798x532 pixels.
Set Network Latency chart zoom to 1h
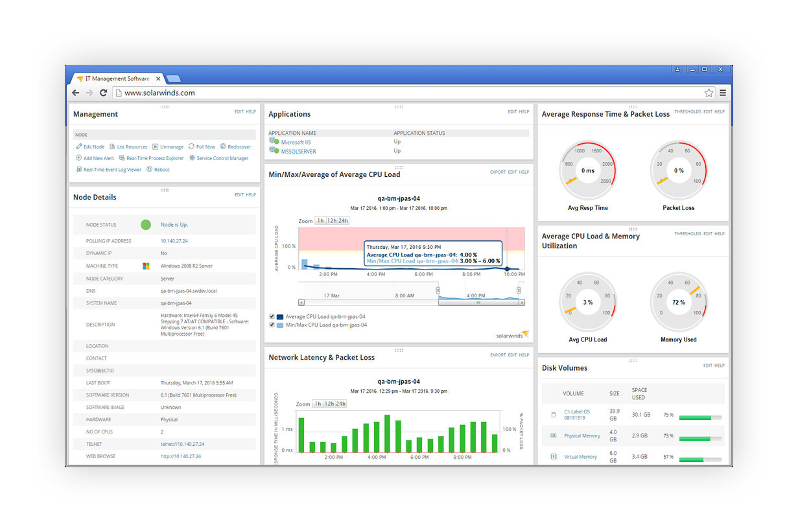[x=318, y=404]
